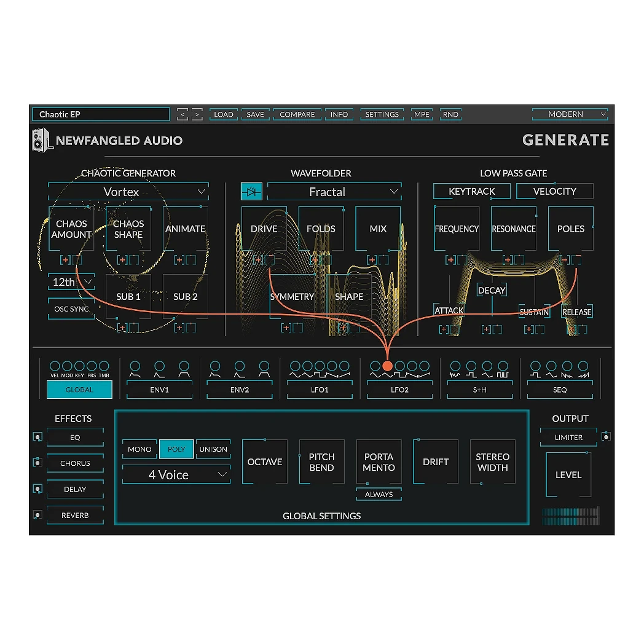Click the plus icon under Sub 2
The width and height of the screenshot is (644, 644).
click(x=179, y=328)
